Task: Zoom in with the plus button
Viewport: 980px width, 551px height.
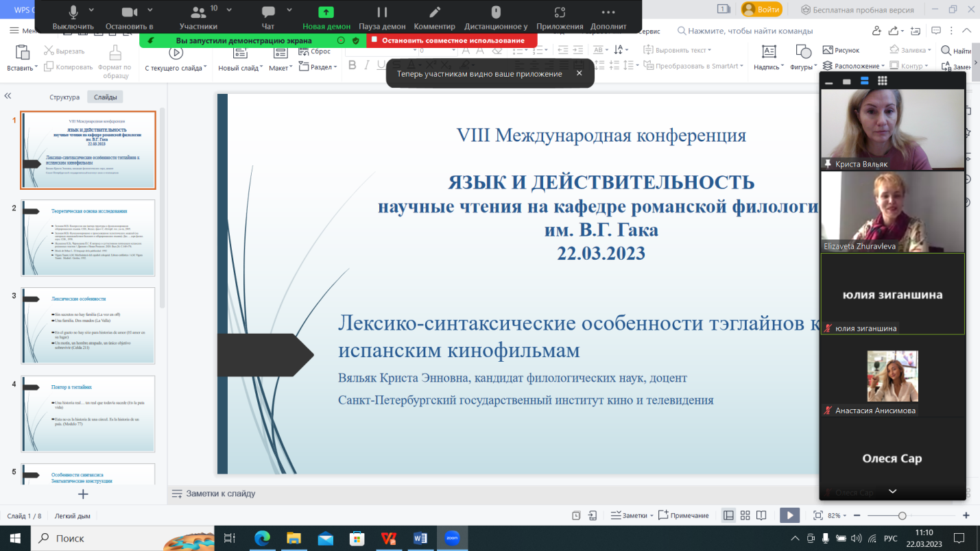Action: click(966, 515)
